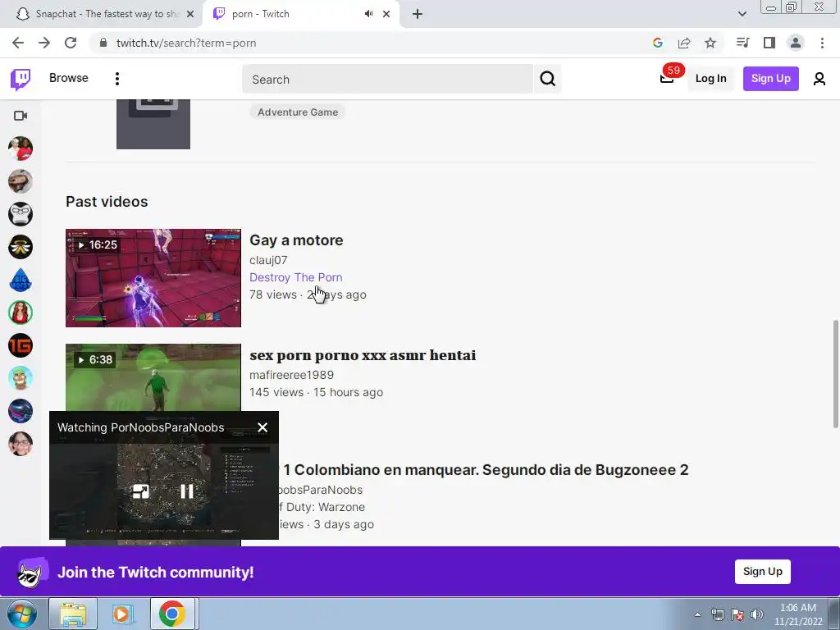Open the Browse page
Screen dimensions: 840x630
pyautogui.click(x=69, y=78)
